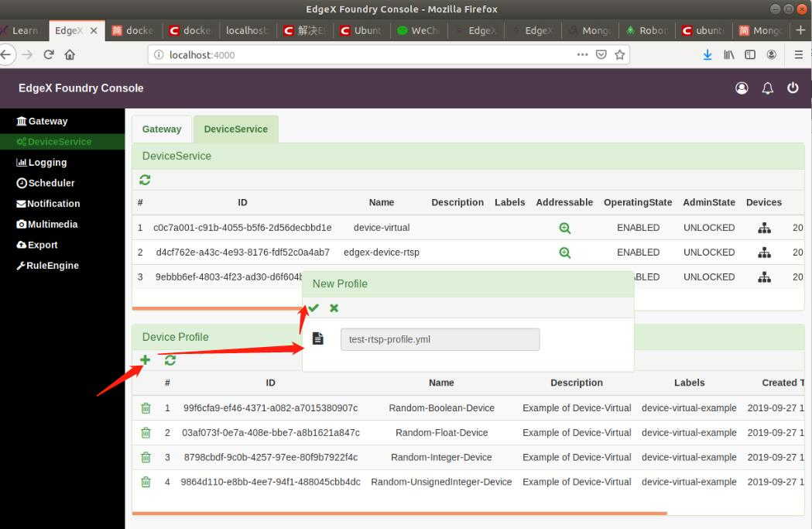Open a new Firefox tab
Image resolution: width=812 pixels, height=529 pixels.
pyautogui.click(x=800, y=30)
